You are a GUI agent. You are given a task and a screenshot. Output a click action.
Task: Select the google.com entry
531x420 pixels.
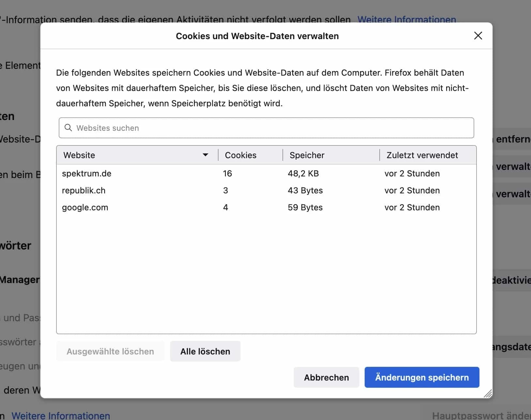[x=85, y=207]
